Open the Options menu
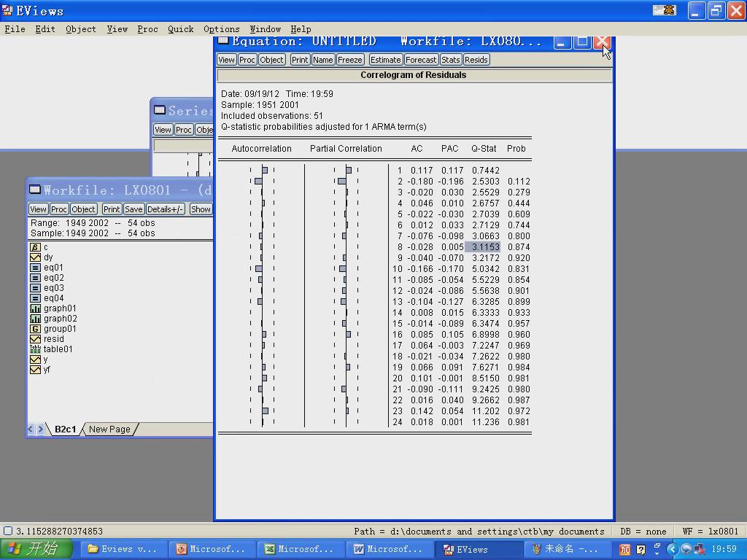This screenshot has height=560, width=747. click(222, 29)
